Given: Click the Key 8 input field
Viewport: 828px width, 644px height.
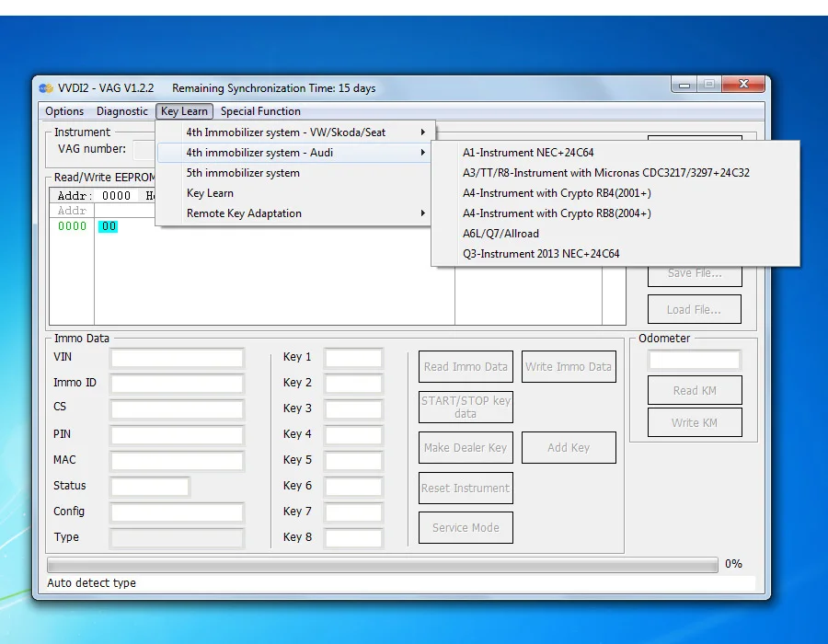Looking at the screenshot, I should (x=353, y=538).
